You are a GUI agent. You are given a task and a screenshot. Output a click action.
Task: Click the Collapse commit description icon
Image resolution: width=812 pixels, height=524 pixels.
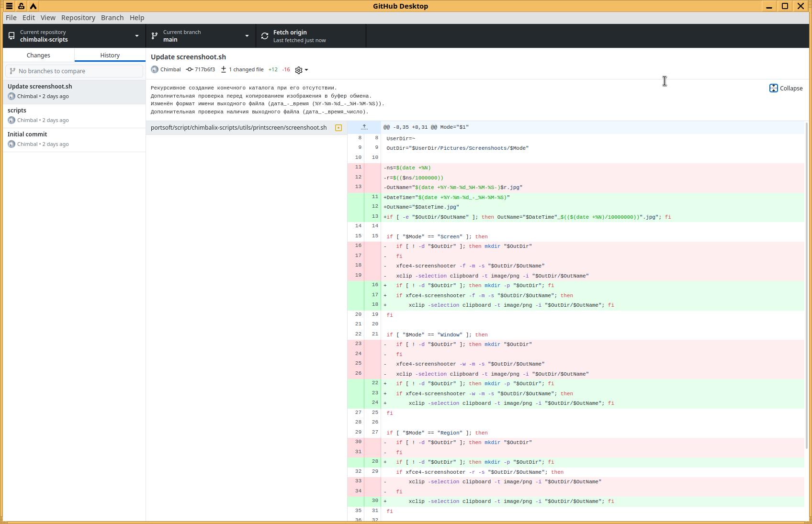coord(773,88)
